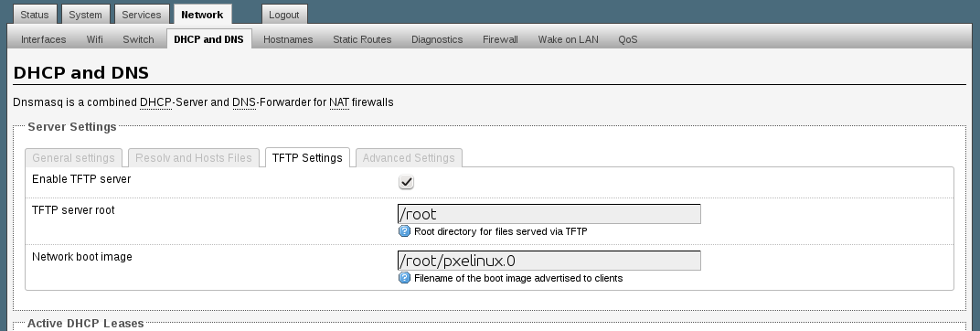Viewport: 980px width, 331px height.
Task: Open the Wake on LAN page
Action: pos(568,39)
